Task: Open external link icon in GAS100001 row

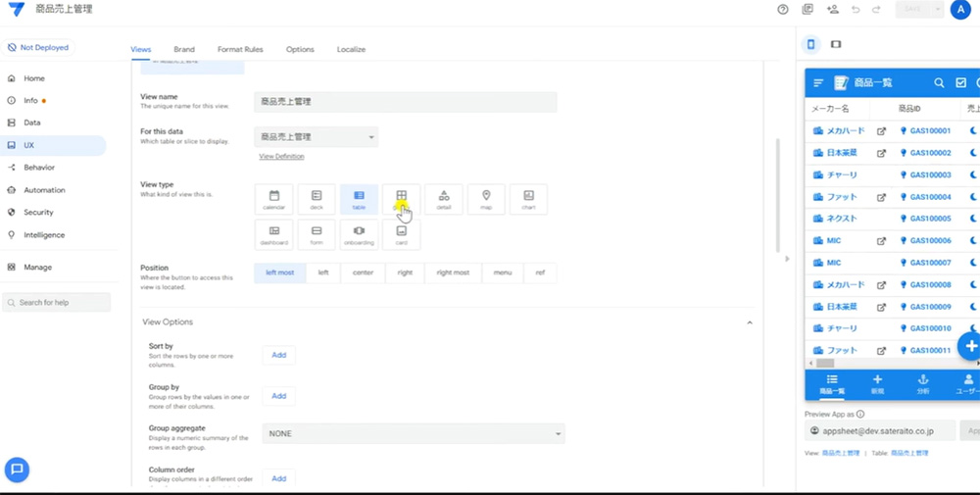Action: coord(881,131)
